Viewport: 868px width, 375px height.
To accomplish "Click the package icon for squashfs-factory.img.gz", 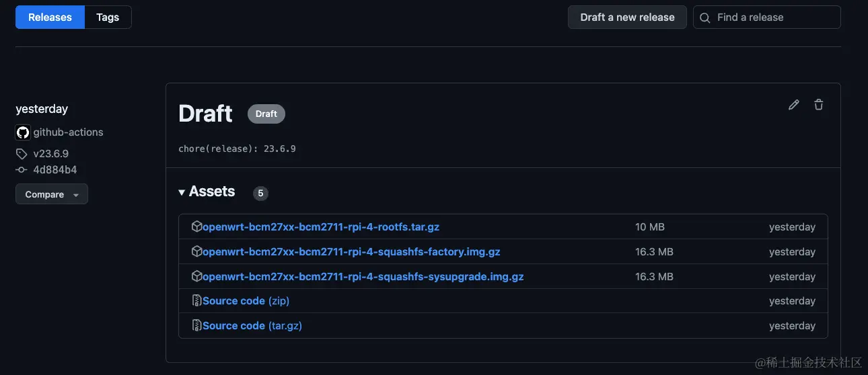I will (196, 251).
